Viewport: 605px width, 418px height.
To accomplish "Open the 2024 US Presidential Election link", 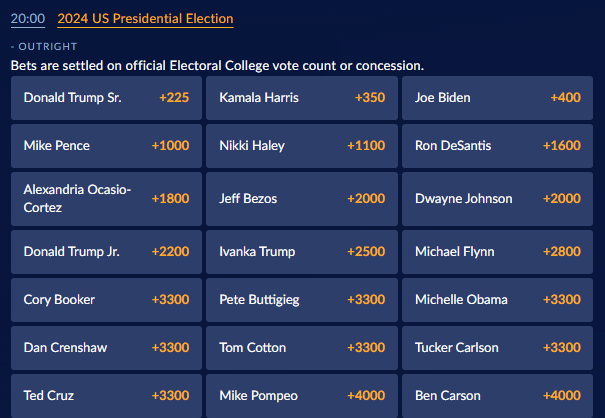I will tap(145, 19).
